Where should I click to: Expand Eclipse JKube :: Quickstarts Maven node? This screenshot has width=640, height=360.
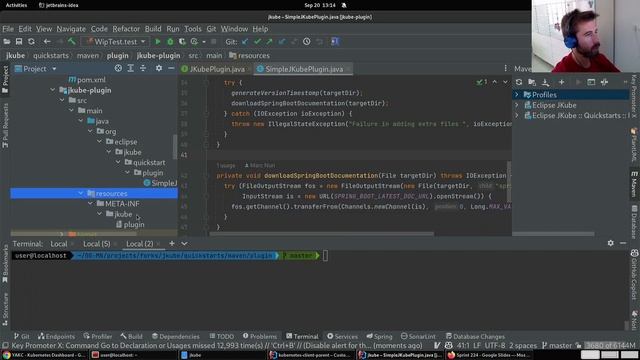(x=517, y=116)
